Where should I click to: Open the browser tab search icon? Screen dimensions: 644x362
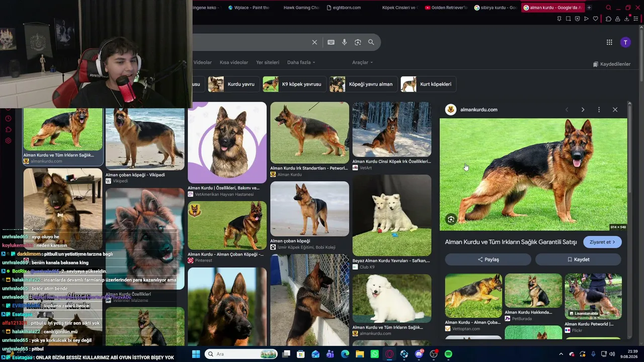(608, 8)
